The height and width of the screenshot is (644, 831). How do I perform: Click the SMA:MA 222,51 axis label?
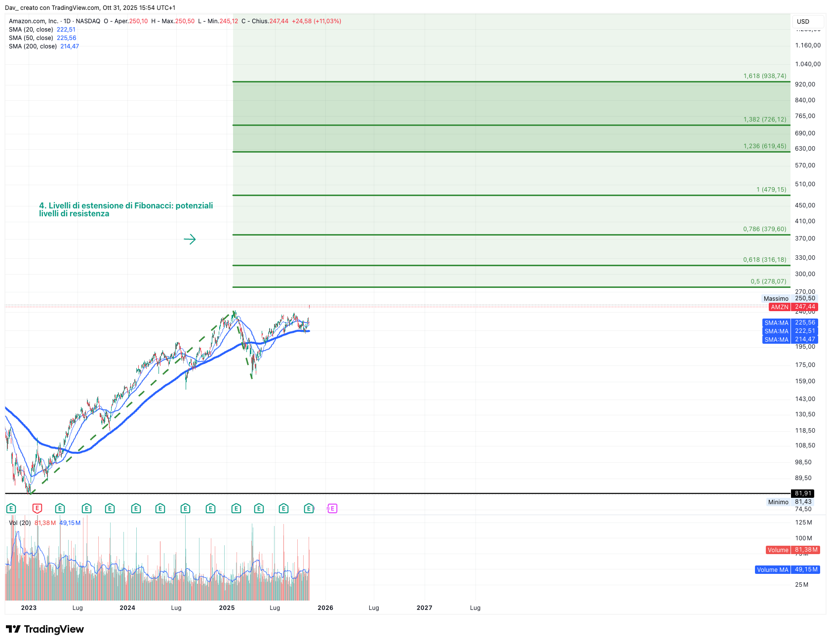[x=790, y=331]
